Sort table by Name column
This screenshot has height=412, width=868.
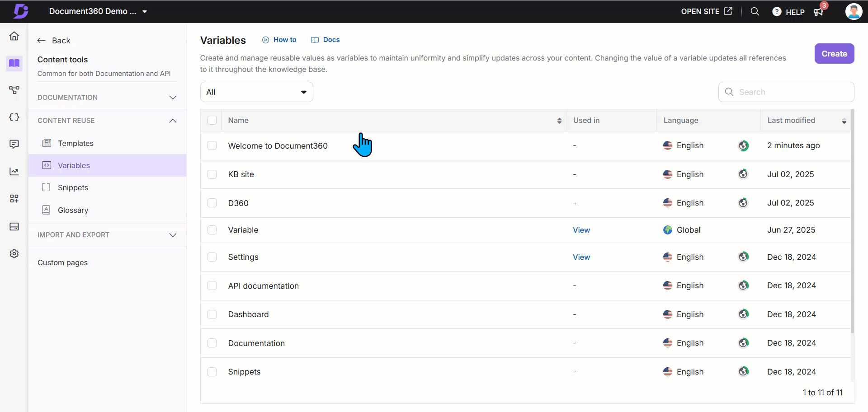559,121
